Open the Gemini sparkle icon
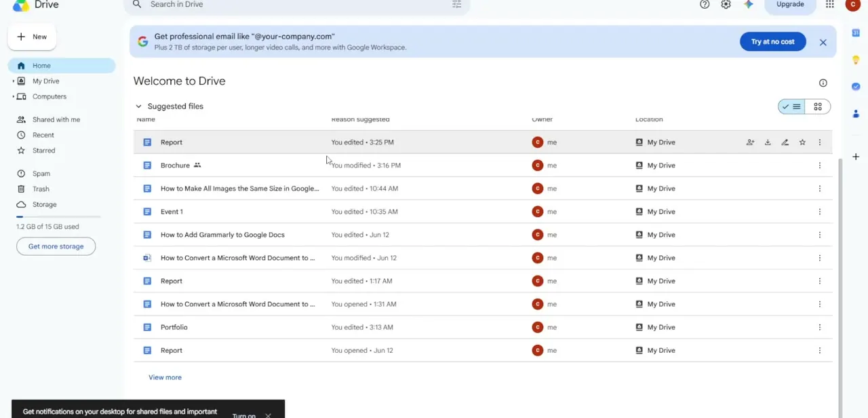This screenshot has height=418, width=868. tap(748, 4)
